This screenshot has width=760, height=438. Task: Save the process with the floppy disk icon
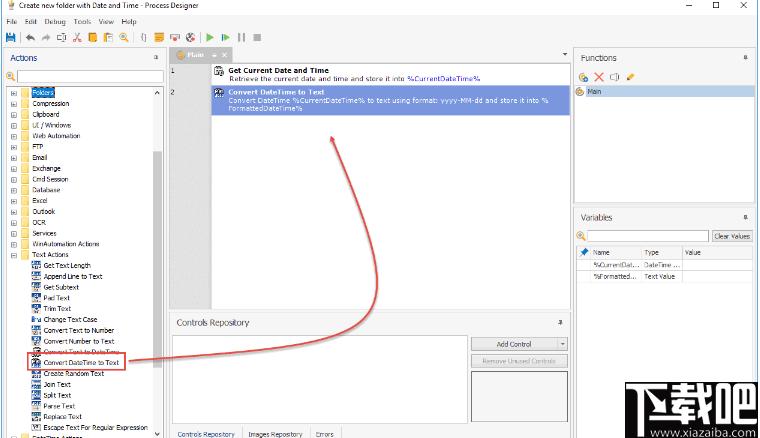(11, 37)
